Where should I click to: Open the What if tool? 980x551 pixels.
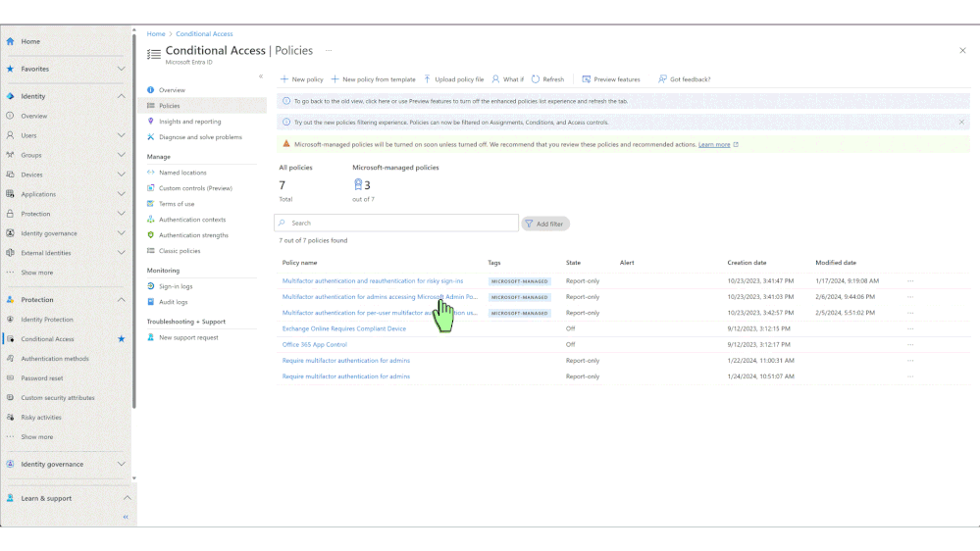tap(507, 79)
